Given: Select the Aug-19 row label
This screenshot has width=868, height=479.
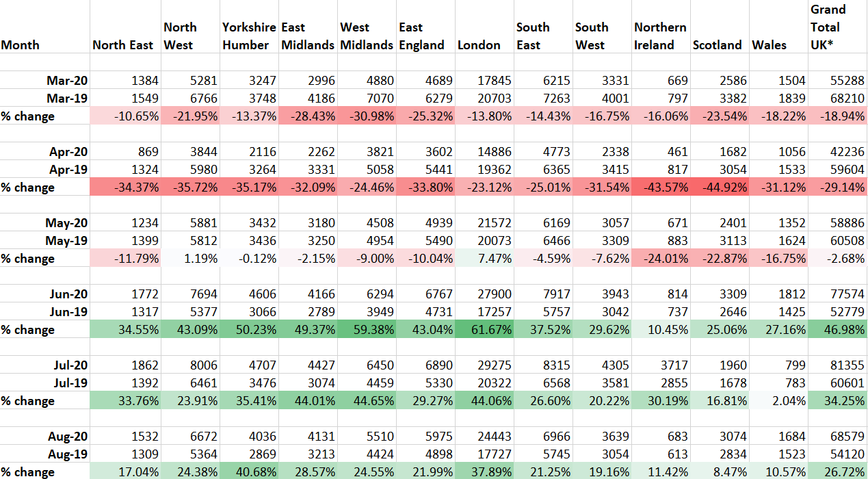Looking at the screenshot, I should coord(67,454).
